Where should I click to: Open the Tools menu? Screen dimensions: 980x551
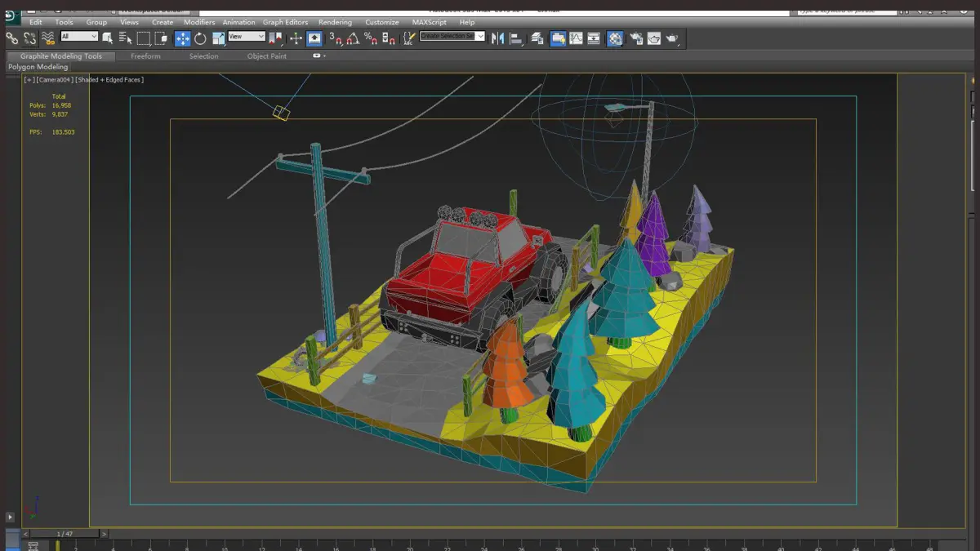pos(64,22)
